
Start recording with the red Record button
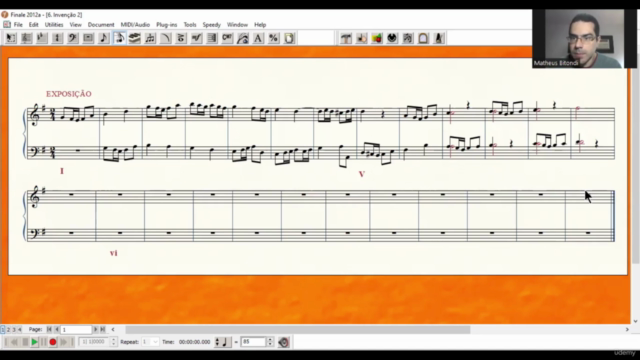53,342
